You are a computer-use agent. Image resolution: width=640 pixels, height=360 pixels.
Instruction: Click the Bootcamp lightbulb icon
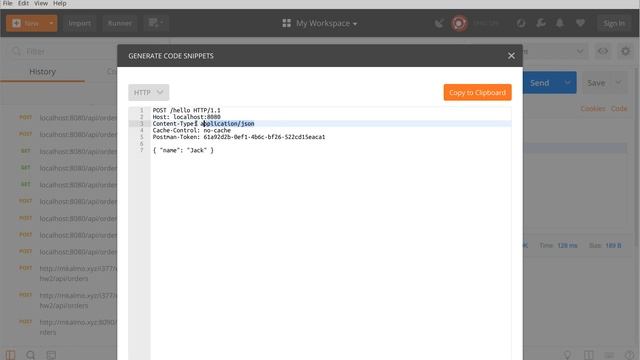567,355
